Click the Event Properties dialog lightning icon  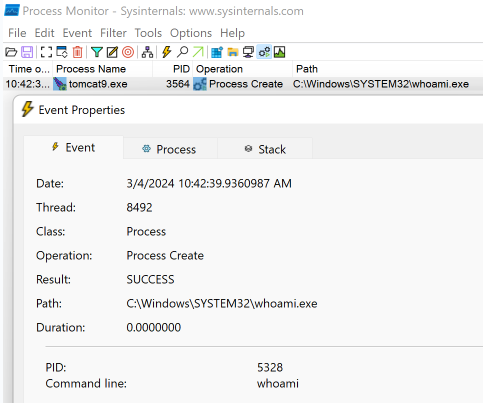(x=27, y=109)
